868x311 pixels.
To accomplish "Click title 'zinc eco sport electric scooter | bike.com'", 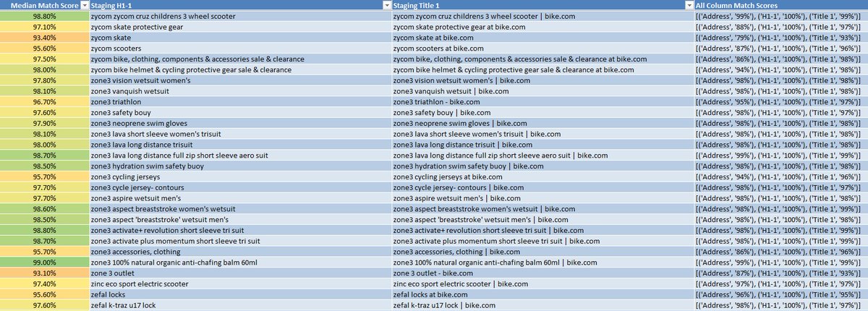I will [x=542, y=285].
